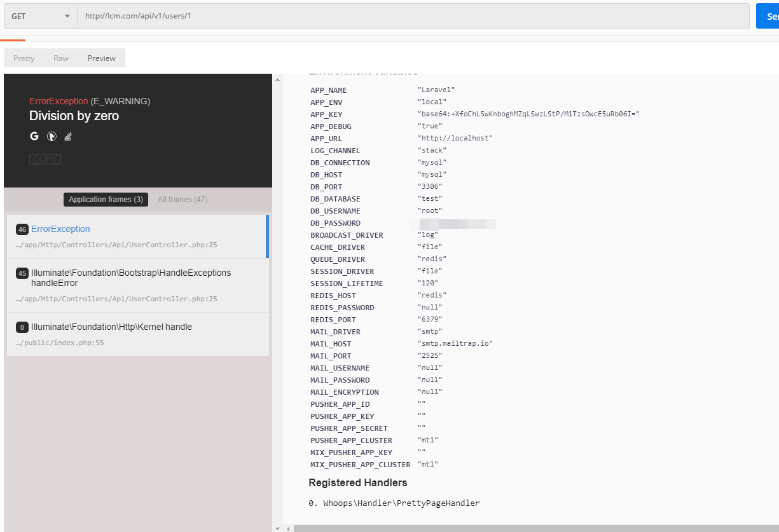Open frame 45 HandleExceptions handleError

click(137, 285)
